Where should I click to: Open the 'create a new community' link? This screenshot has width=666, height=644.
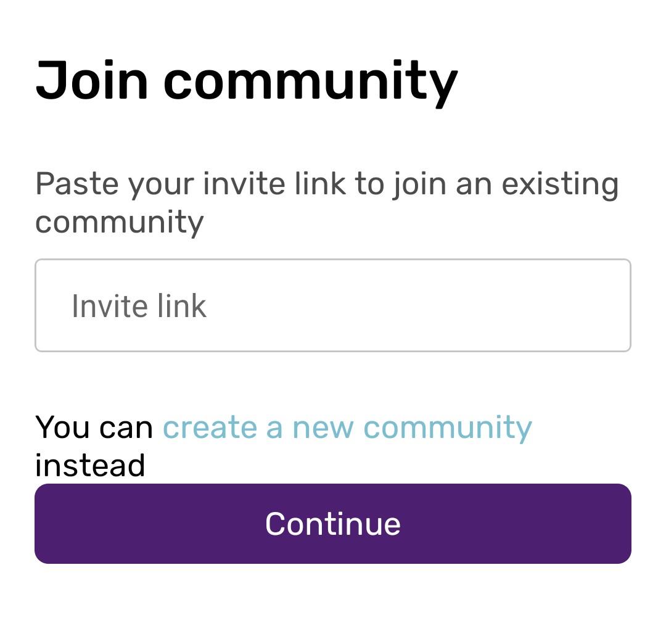pos(347,427)
